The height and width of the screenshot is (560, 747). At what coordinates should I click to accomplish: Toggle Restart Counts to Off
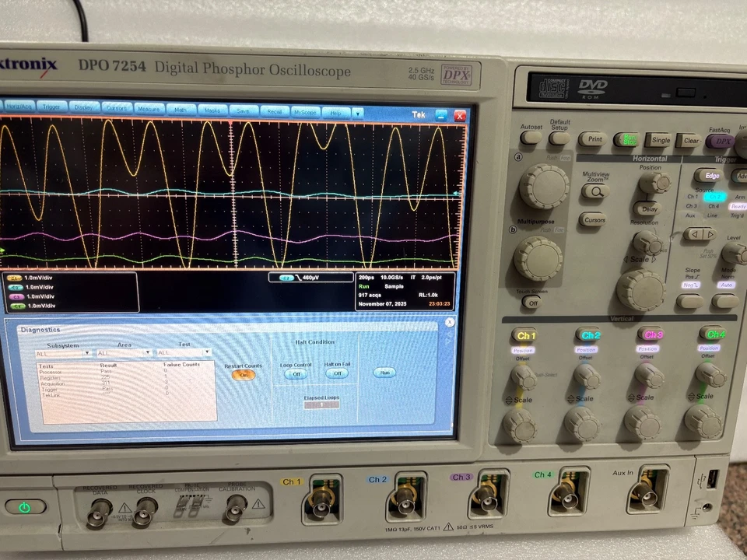click(x=242, y=373)
